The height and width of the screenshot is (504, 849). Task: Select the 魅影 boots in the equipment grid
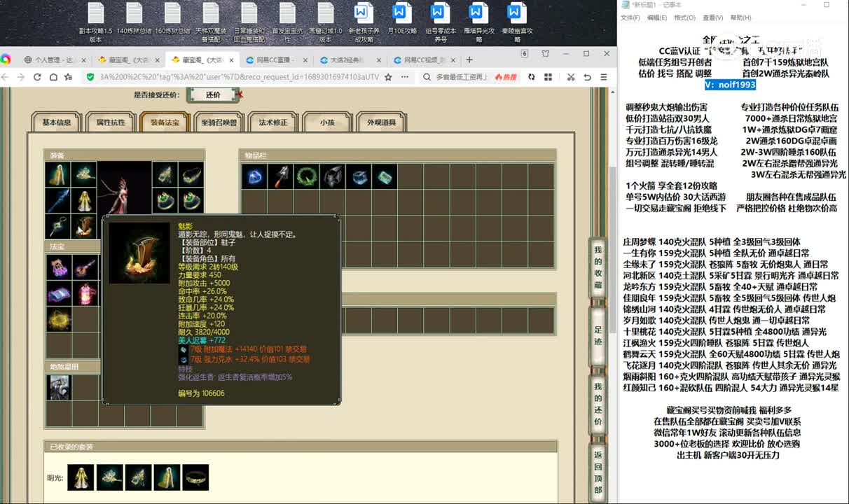83,227
